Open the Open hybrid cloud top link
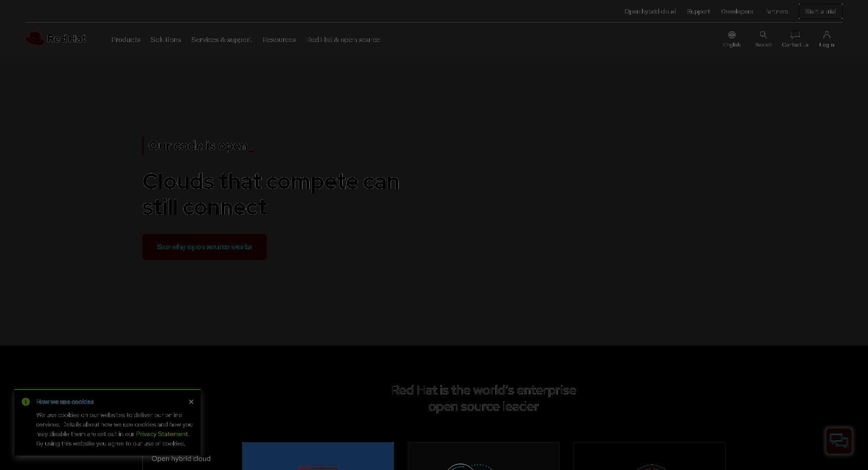Screen dimensions: 868x470 (650, 11)
